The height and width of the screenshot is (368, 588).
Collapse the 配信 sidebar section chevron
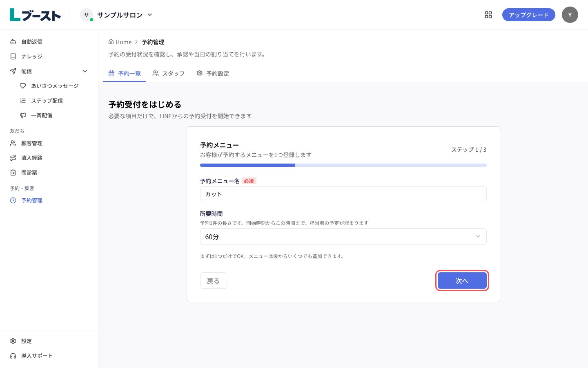[85, 71]
